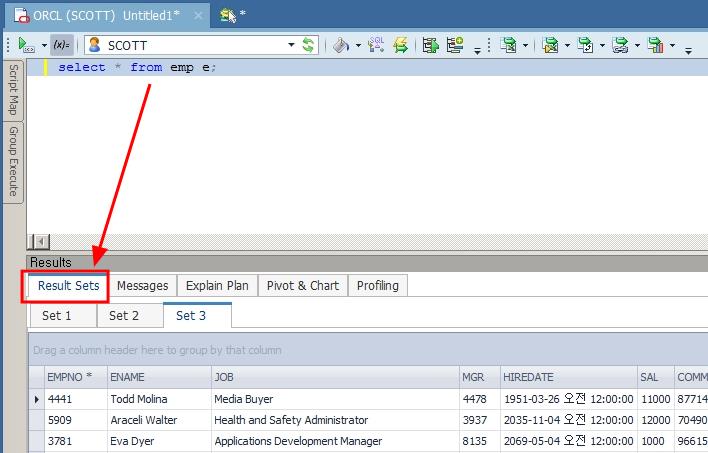Close the ORCL (SCOTT) Untitled1 tab
The image size is (708, 453).
click(x=197, y=15)
